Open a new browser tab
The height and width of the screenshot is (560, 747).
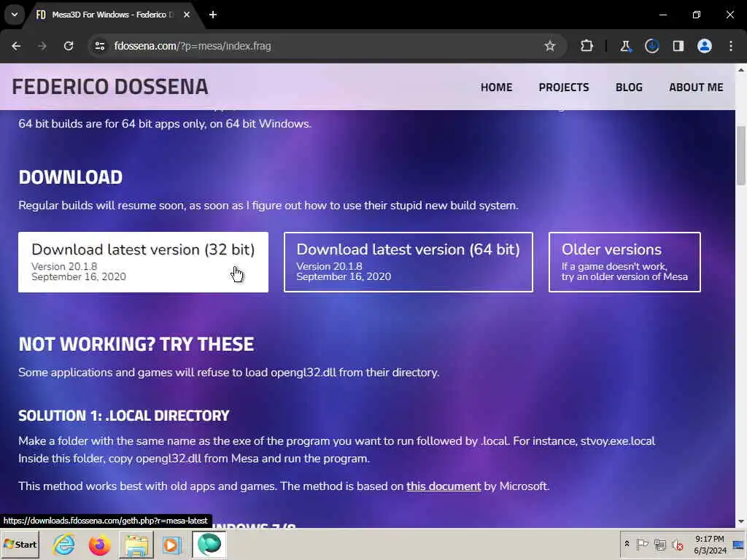click(213, 15)
